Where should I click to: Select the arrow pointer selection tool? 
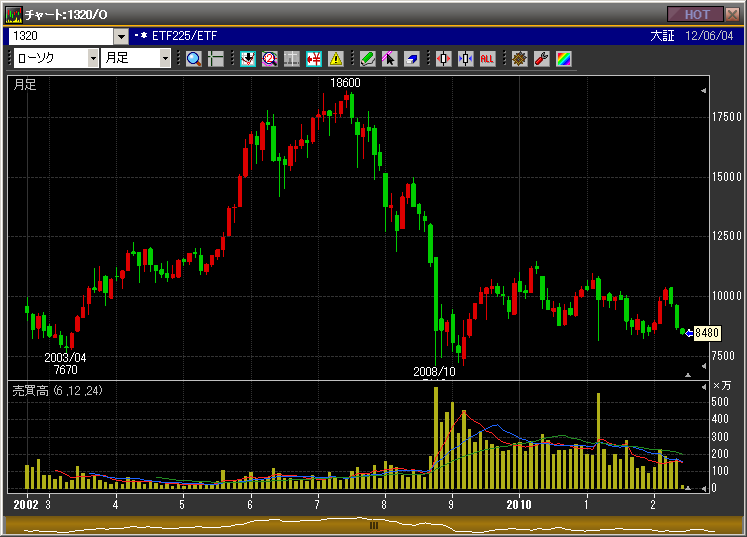[x=389, y=58]
